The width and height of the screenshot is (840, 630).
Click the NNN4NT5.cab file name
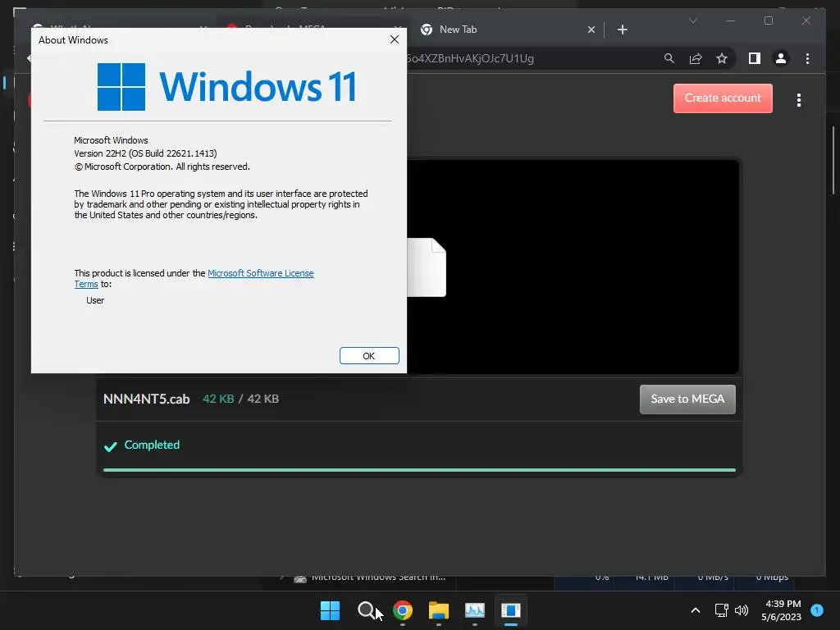pyautogui.click(x=146, y=399)
